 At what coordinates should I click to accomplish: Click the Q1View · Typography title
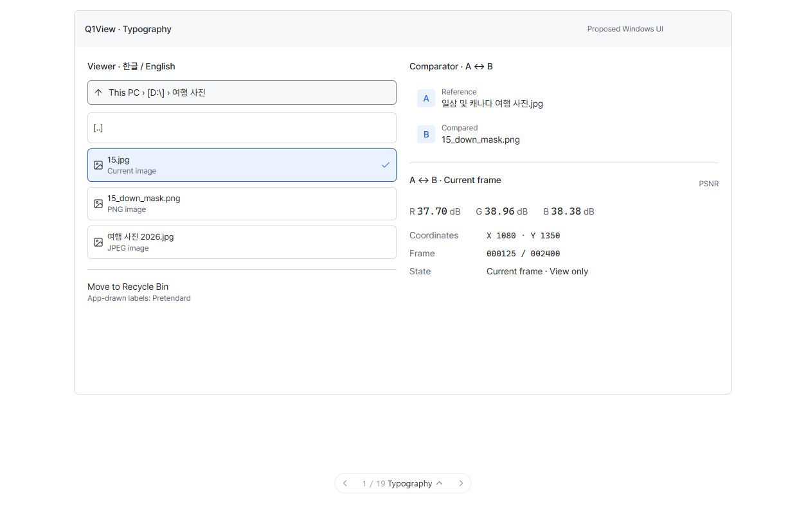click(128, 29)
